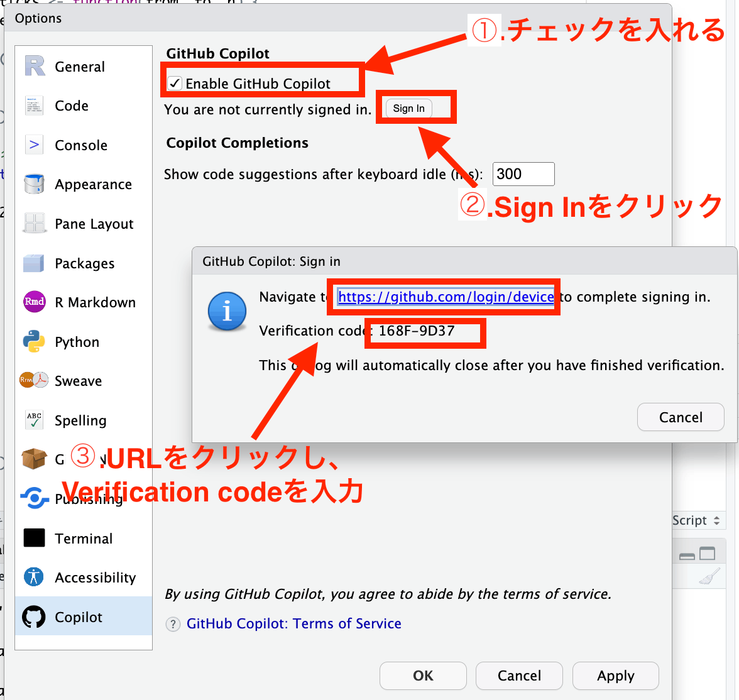Open the General options icon
739x700 pixels.
pos(35,66)
